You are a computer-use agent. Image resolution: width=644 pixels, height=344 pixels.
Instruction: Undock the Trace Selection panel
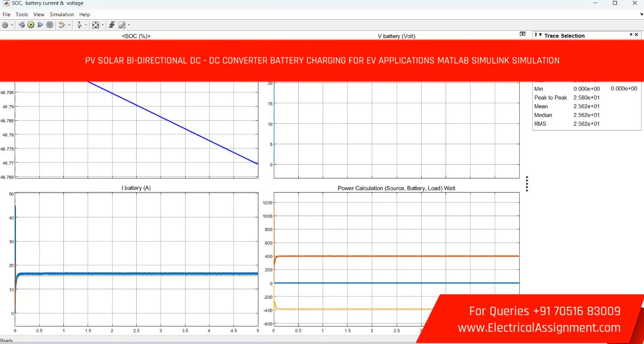click(631, 35)
